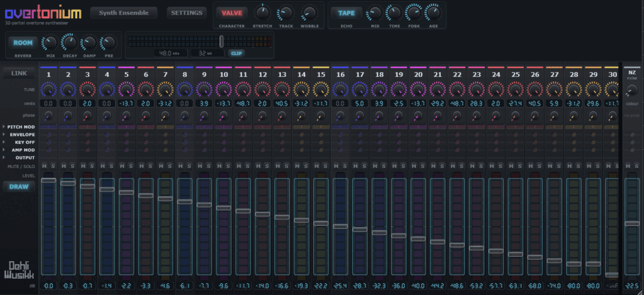
Task: Solo the NZ noise channel
Action: 636,166
